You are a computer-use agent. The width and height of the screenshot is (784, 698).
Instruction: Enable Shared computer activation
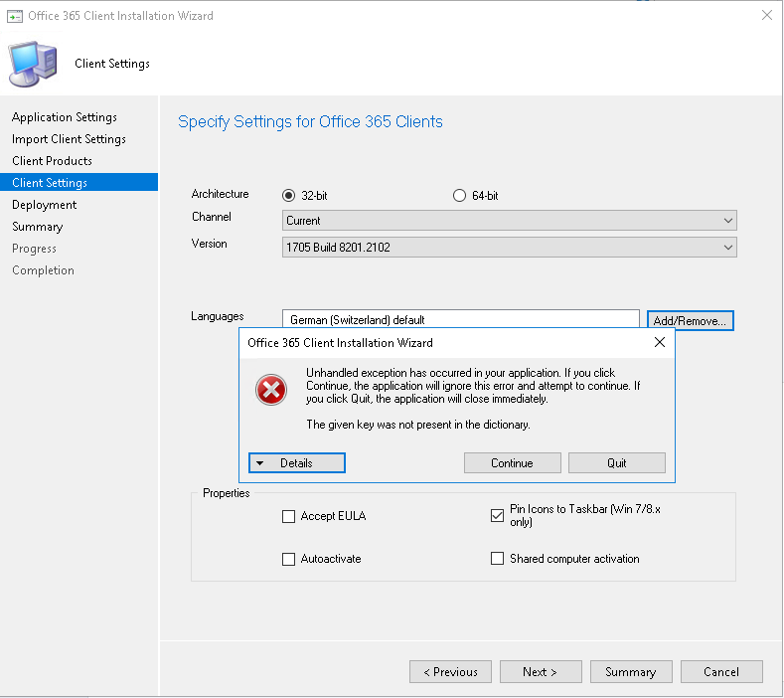[x=497, y=559]
